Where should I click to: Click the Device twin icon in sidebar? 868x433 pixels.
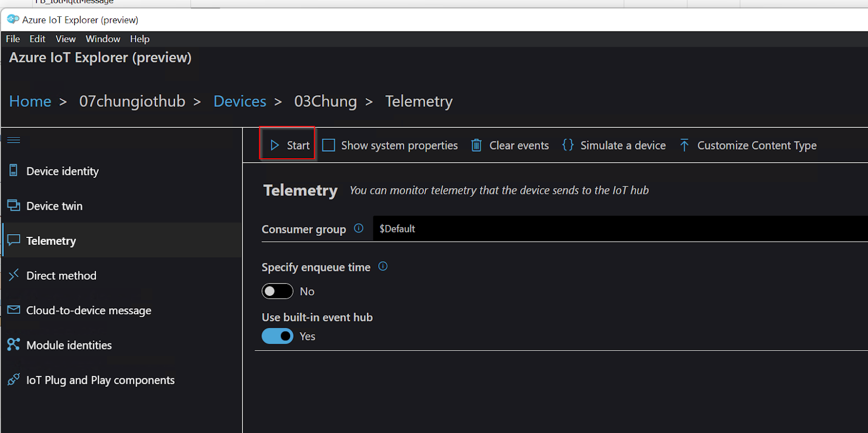tap(14, 205)
